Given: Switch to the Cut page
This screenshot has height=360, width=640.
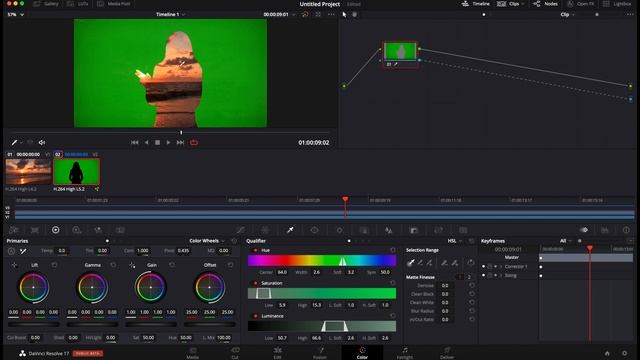Looking at the screenshot, I should 235,353.
